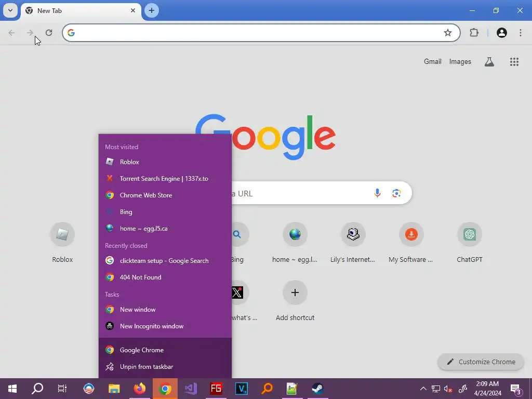Open File Explorer from taskbar

pyautogui.click(x=114, y=389)
